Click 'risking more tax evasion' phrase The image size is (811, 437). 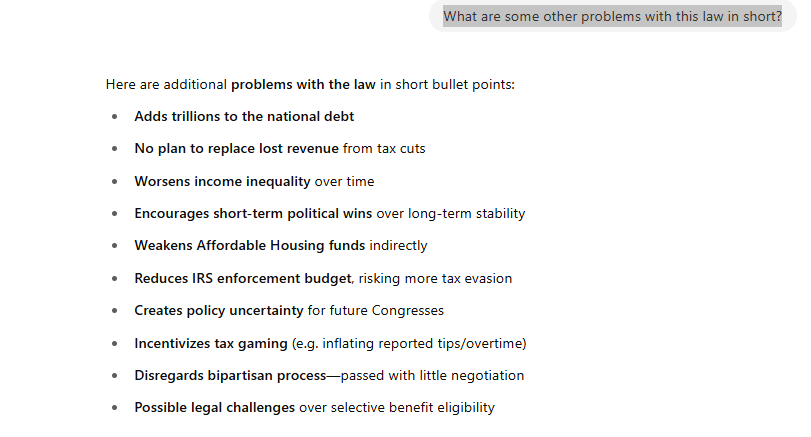pos(435,279)
